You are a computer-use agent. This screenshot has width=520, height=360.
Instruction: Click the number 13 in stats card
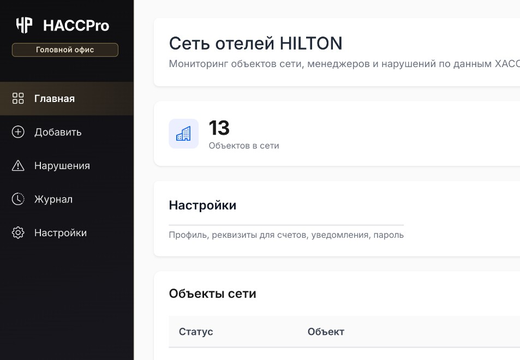pos(219,128)
